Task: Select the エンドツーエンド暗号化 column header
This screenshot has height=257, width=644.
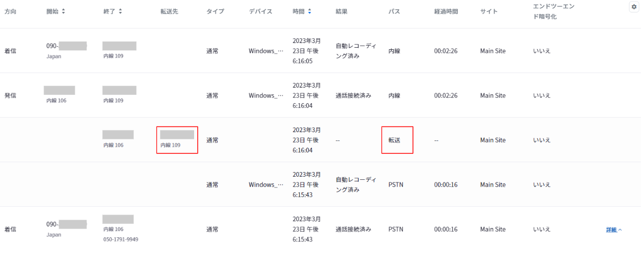Action: (x=554, y=11)
